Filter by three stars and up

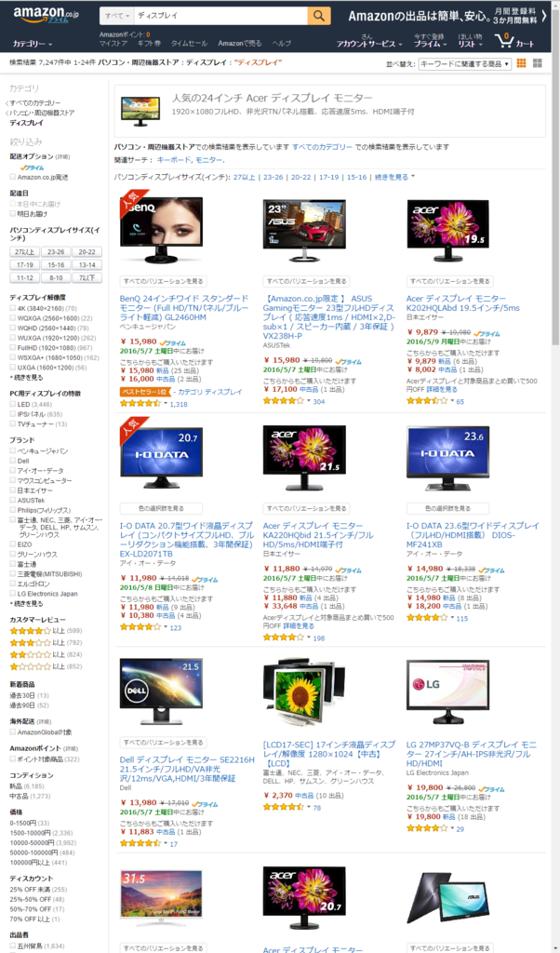(x=30, y=643)
